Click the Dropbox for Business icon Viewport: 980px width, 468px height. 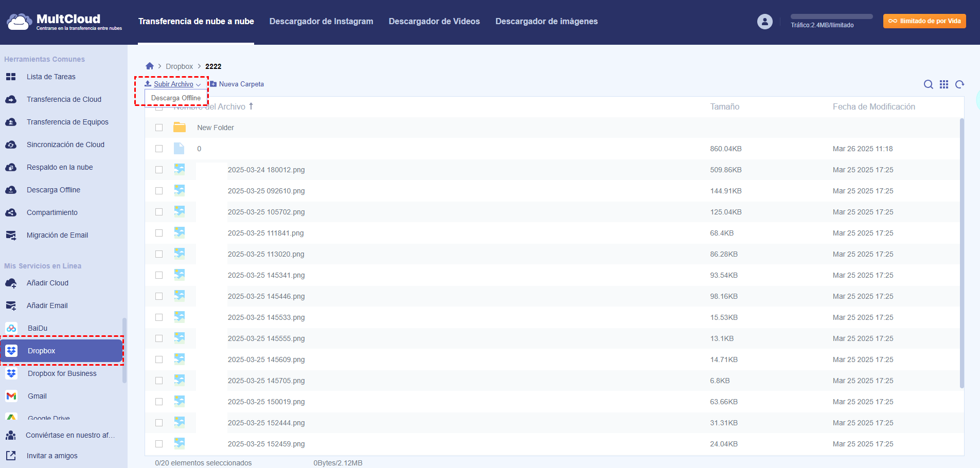(11, 373)
